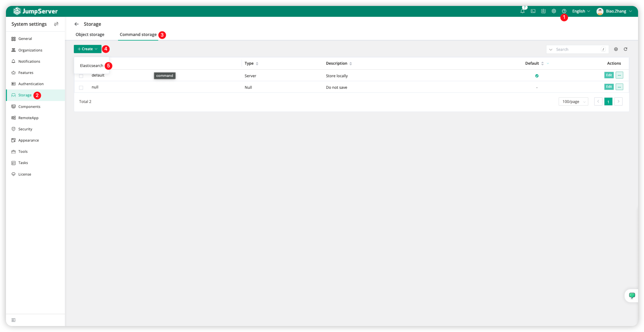Open more actions for null row
The height and width of the screenshot is (332, 644).
620,87
